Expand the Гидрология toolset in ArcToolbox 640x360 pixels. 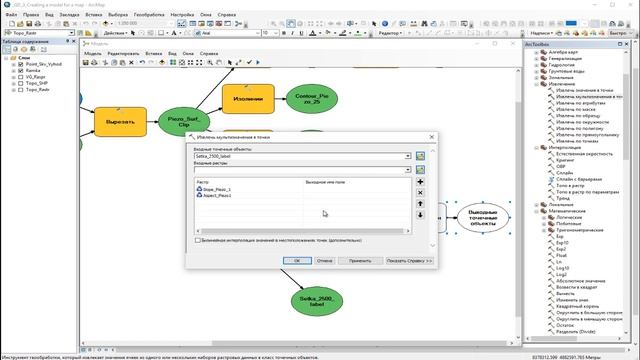tap(536, 65)
